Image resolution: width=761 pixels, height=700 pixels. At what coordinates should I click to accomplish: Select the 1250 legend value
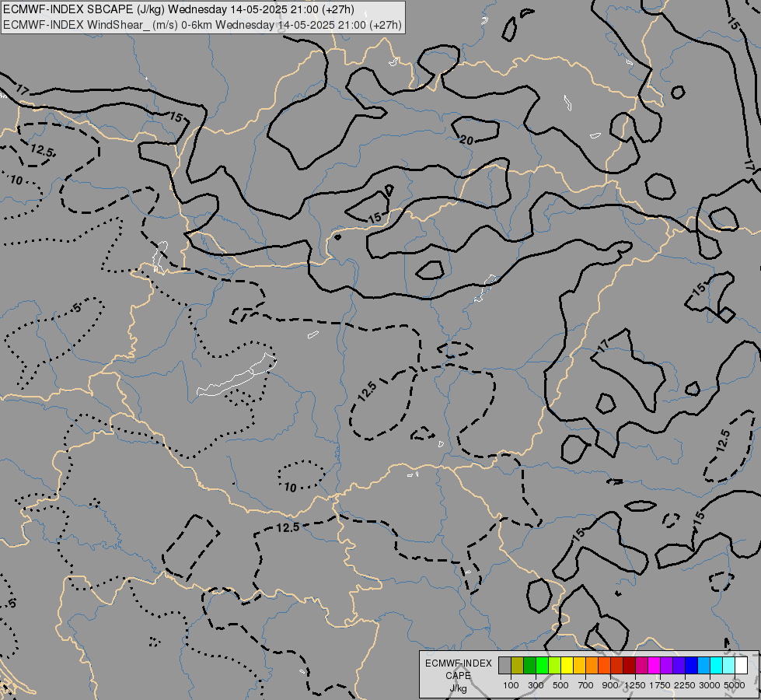pos(635,685)
